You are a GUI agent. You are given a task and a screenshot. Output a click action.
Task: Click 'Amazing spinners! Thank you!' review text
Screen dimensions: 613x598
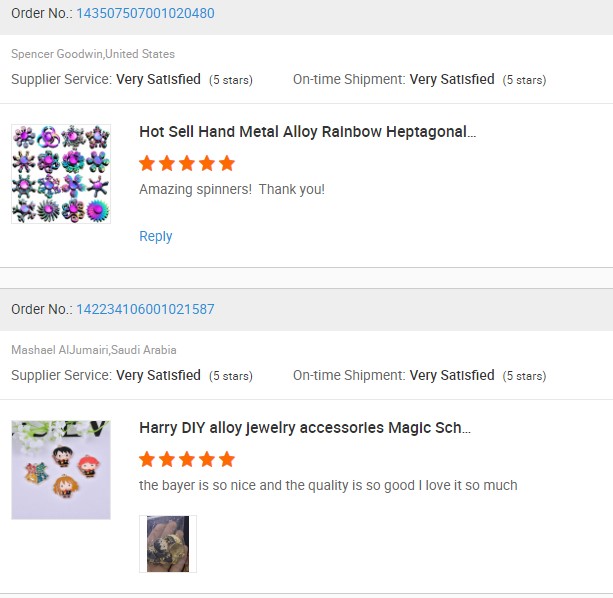tap(232, 189)
